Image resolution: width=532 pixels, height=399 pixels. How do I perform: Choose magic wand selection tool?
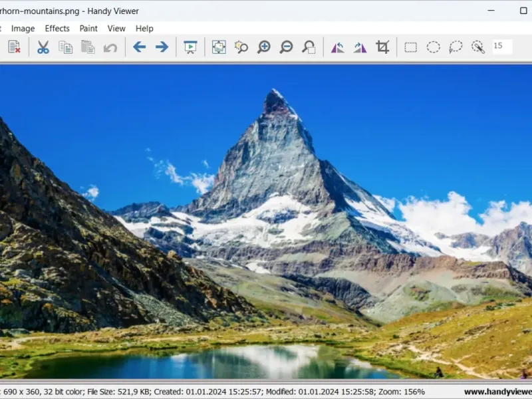(x=478, y=47)
